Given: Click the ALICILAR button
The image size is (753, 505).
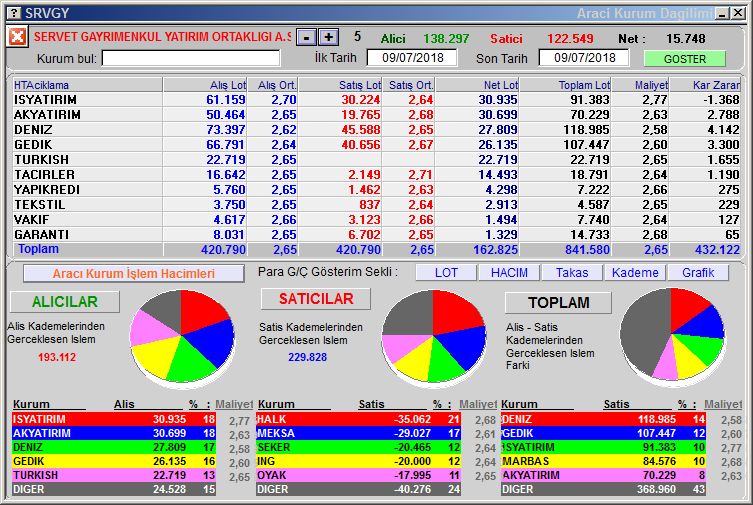Looking at the screenshot, I should (x=65, y=301).
